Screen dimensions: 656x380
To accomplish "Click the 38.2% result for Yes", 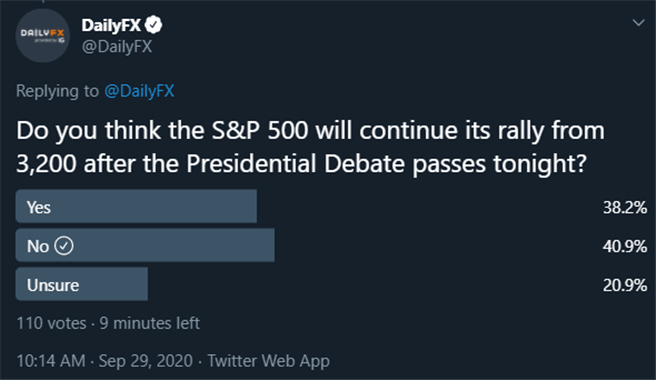I will 625,208.
